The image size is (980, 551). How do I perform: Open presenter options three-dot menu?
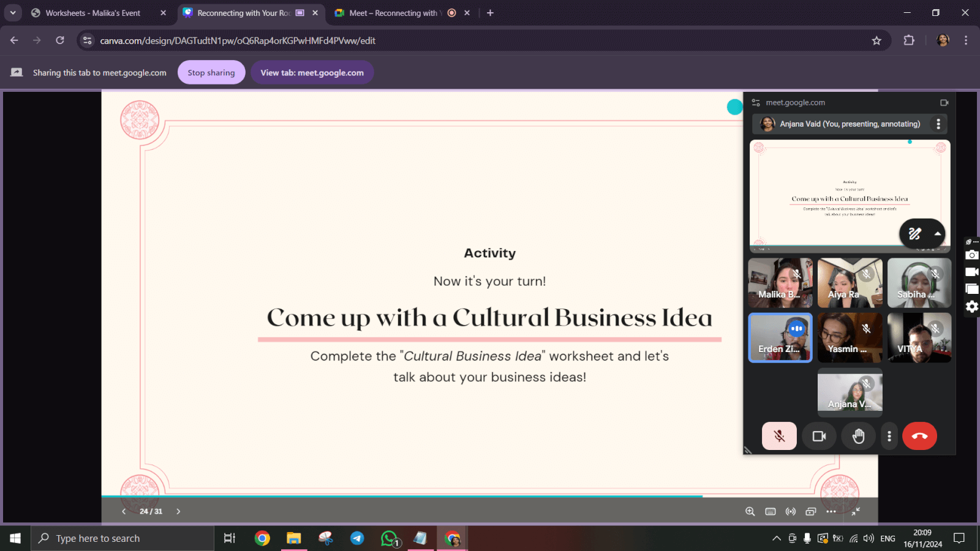[x=938, y=124]
